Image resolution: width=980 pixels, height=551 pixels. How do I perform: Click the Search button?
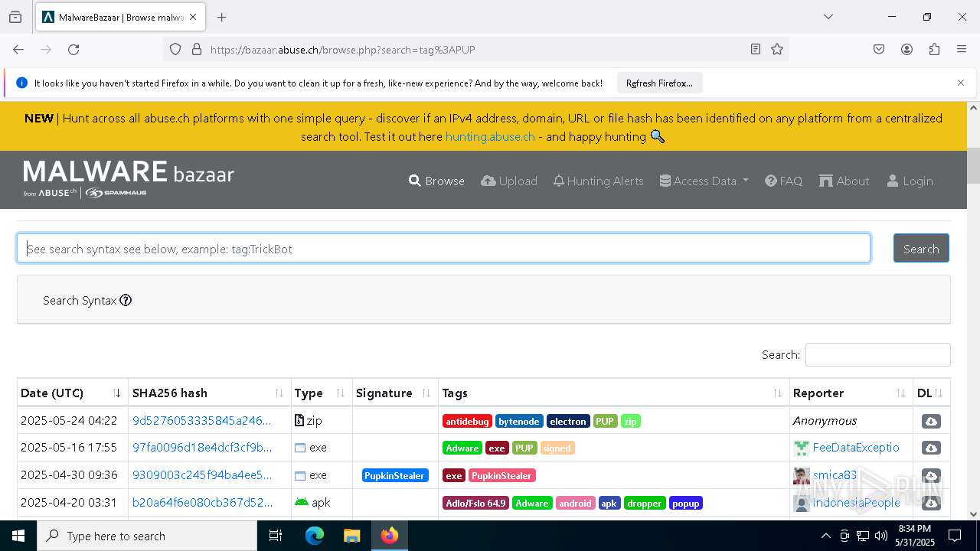pos(921,248)
